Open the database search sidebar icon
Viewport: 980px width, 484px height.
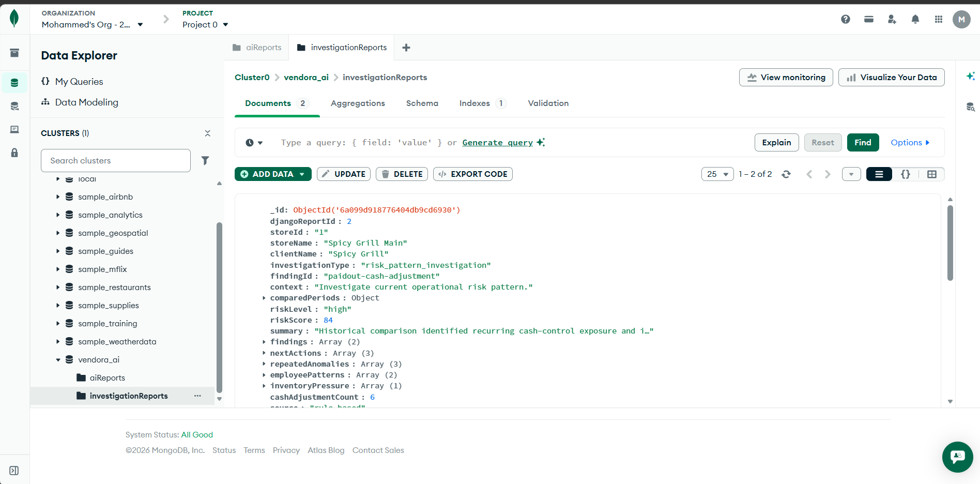click(x=14, y=107)
